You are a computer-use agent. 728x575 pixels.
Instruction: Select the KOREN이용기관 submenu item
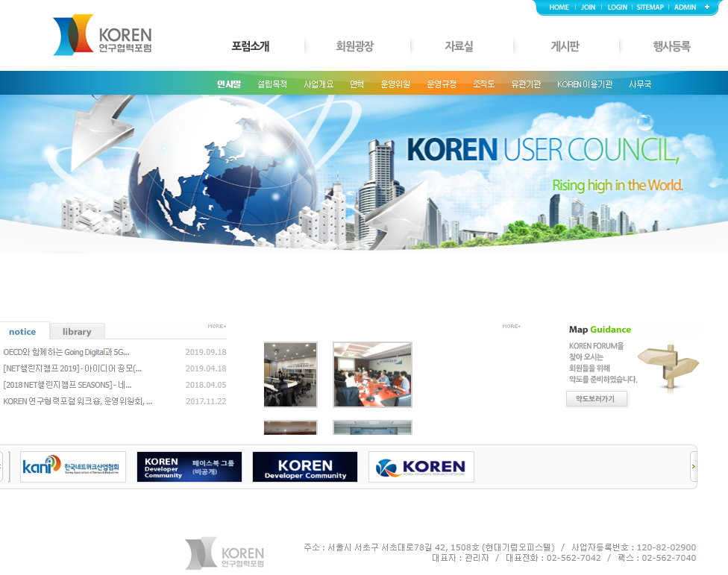coord(585,84)
